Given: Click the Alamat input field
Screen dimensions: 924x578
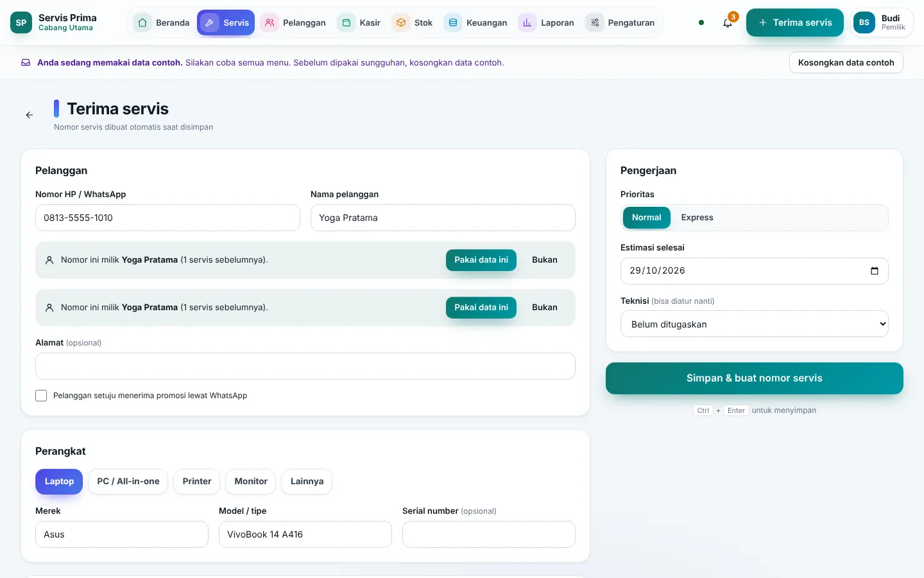Looking at the screenshot, I should click(x=305, y=366).
